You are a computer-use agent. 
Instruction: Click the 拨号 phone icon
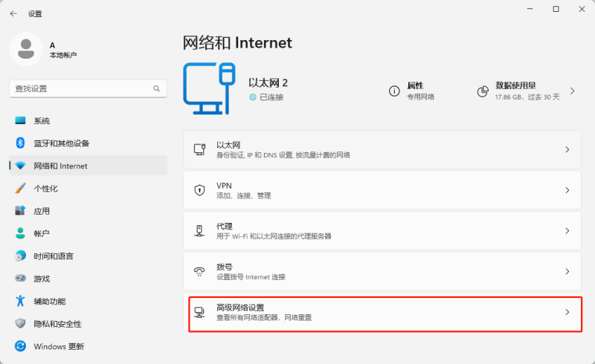click(199, 271)
